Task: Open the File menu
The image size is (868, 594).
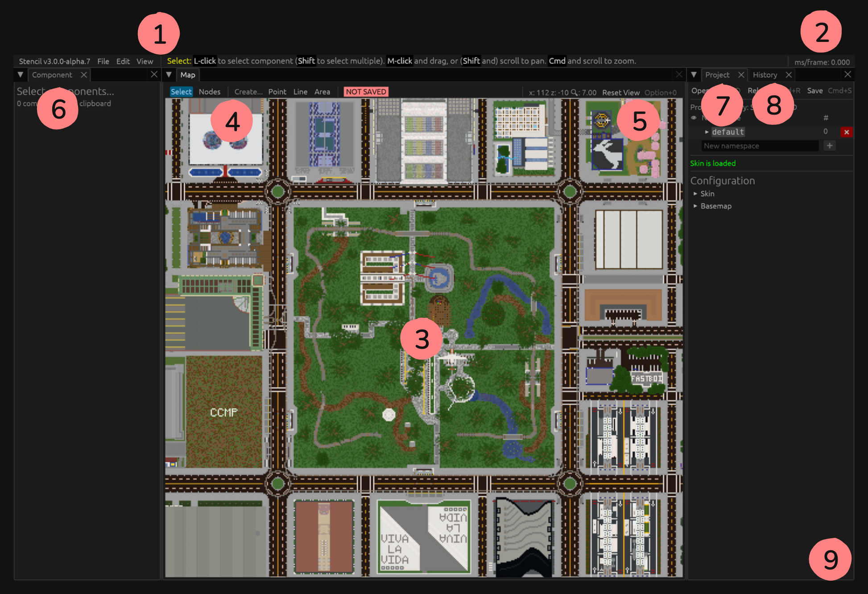Action: 103,62
